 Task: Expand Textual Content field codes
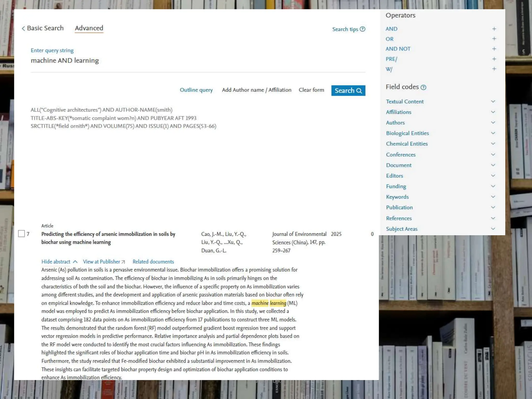493,101
